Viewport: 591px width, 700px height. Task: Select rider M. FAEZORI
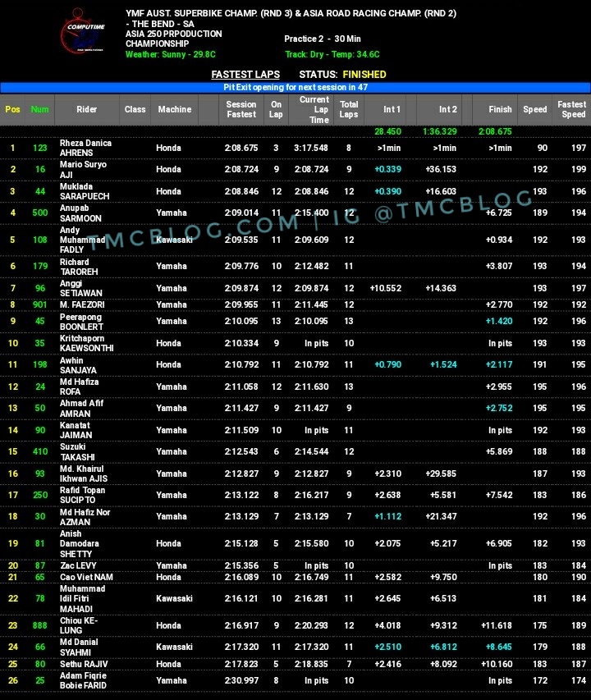pos(82,305)
